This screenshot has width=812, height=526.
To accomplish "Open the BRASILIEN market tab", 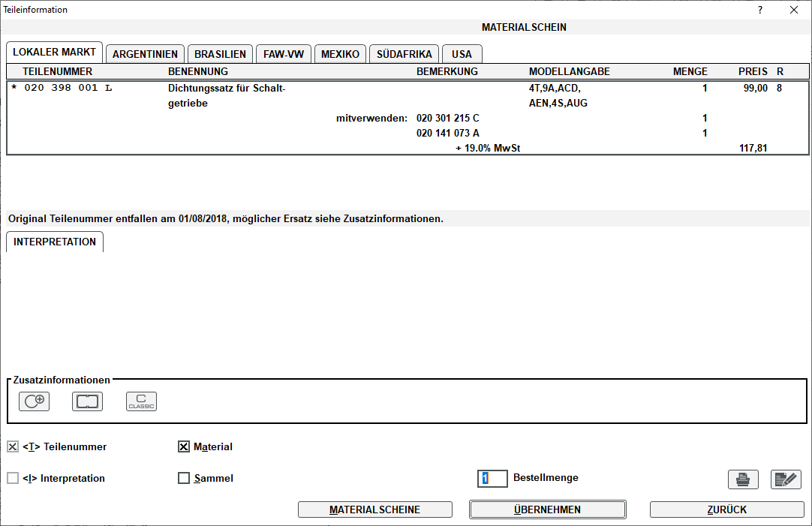I will click(220, 54).
